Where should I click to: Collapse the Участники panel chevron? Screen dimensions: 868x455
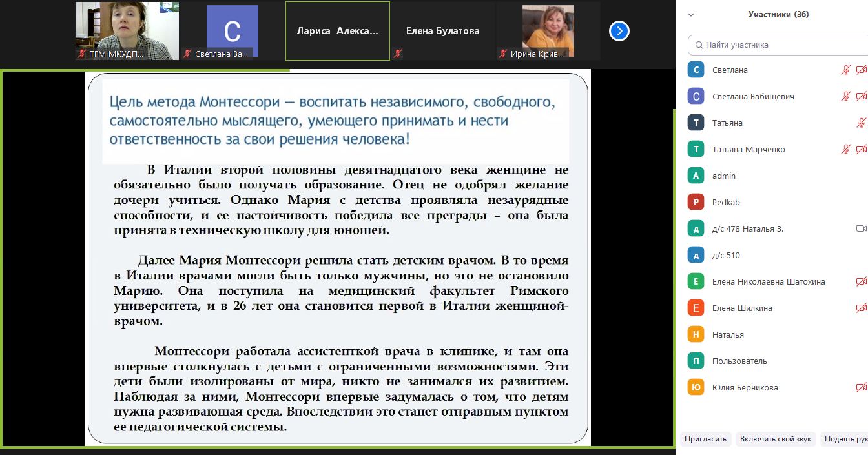point(691,15)
